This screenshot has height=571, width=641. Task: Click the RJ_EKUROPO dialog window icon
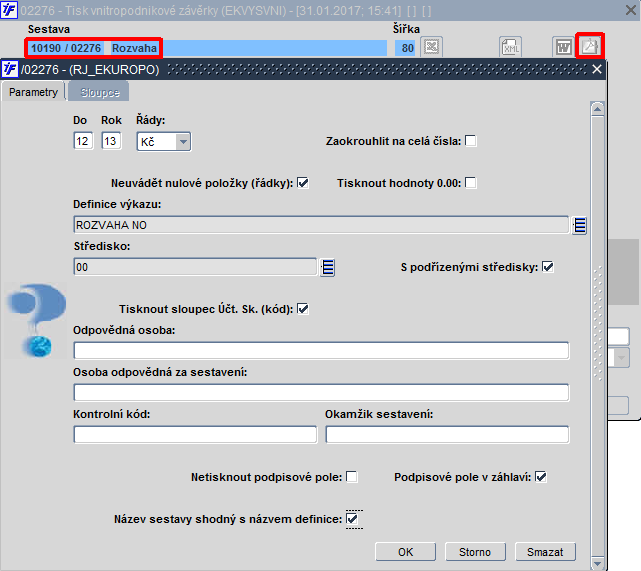[9, 69]
